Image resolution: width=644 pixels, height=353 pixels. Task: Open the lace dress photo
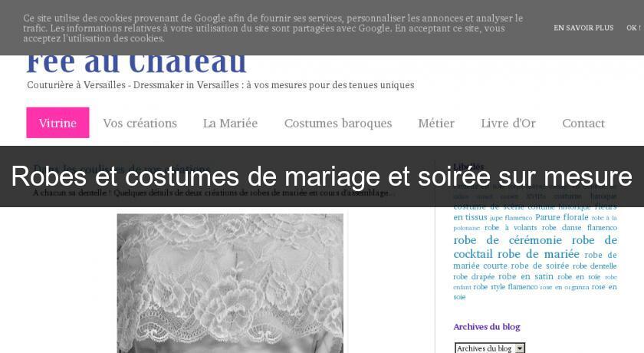coord(230,283)
